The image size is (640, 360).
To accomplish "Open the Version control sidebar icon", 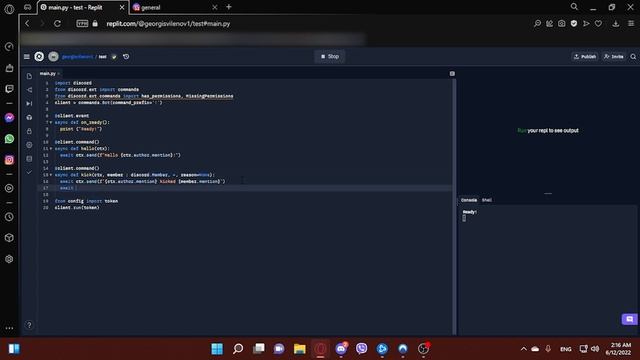I will [x=29, y=90].
